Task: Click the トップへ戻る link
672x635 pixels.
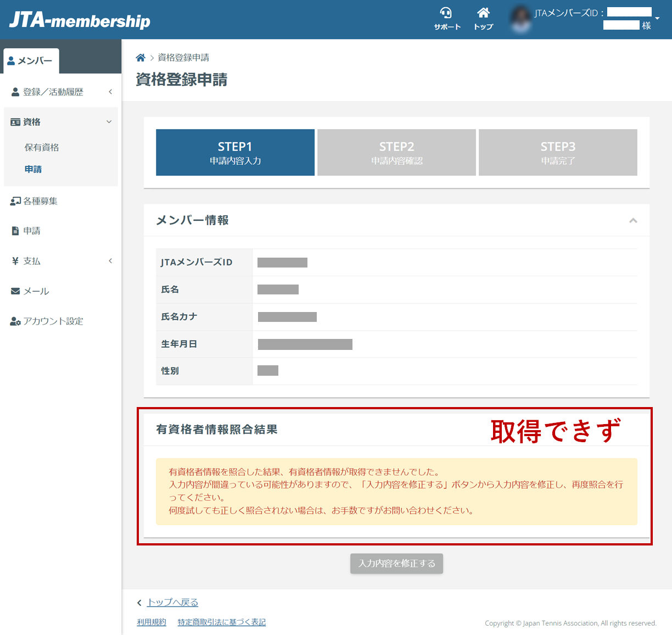Action: click(x=172, y=603)
